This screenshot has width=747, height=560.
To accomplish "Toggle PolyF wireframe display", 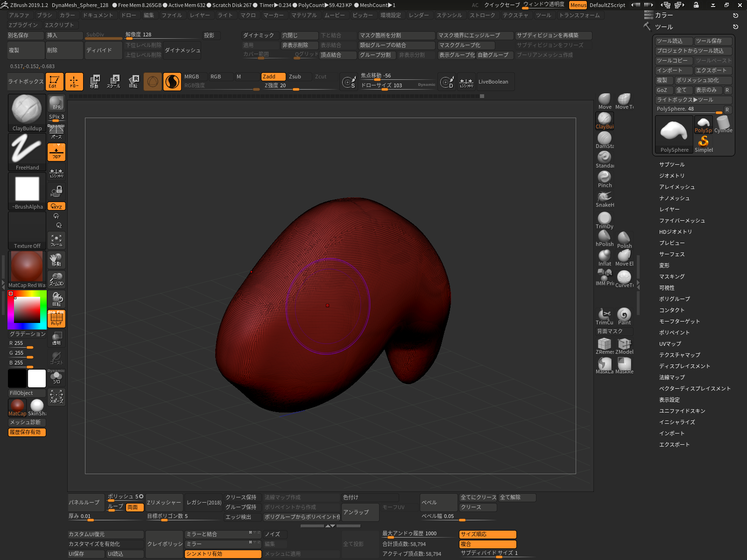I will 56,319.
